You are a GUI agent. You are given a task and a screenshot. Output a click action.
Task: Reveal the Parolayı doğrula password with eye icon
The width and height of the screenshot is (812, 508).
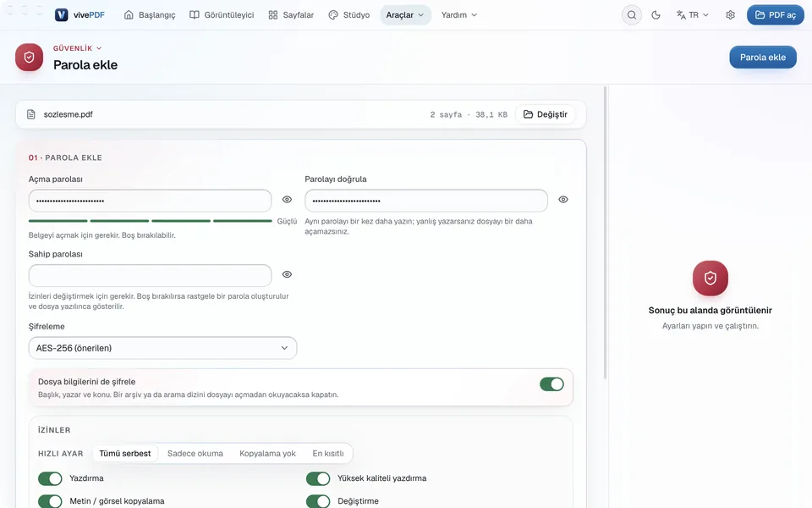point(563,200)
